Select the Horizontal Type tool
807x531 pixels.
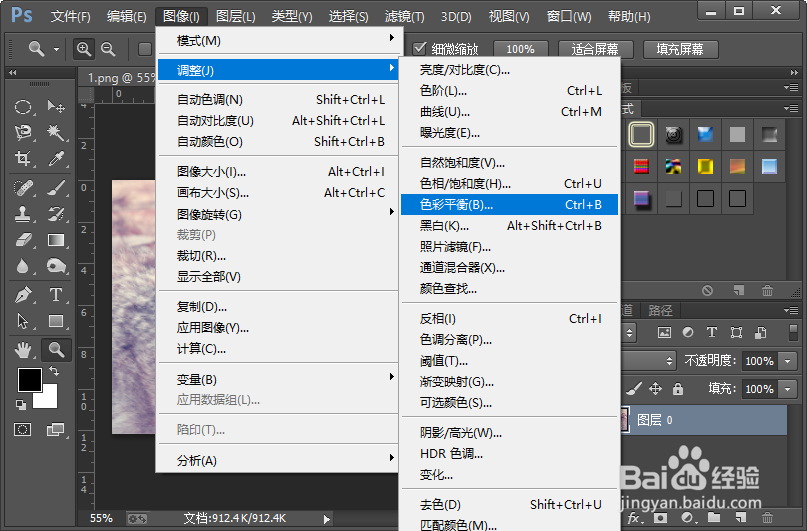[56, 295]
